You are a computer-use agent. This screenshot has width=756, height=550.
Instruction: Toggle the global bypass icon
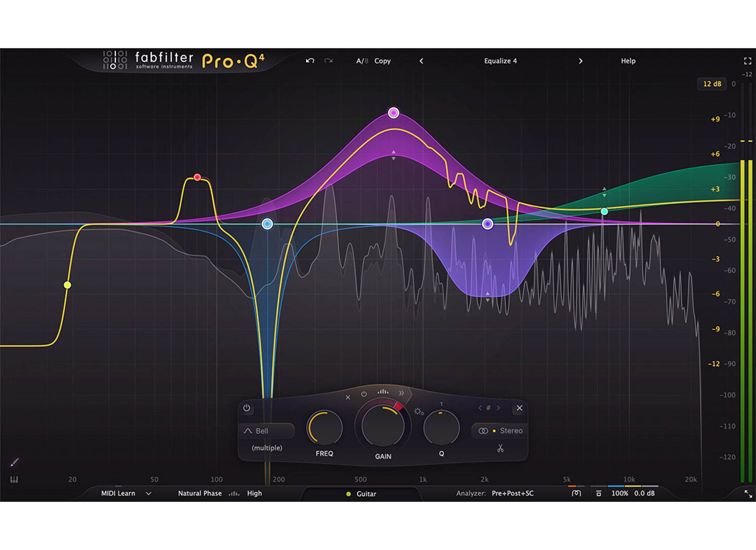[x=598, y=493]
